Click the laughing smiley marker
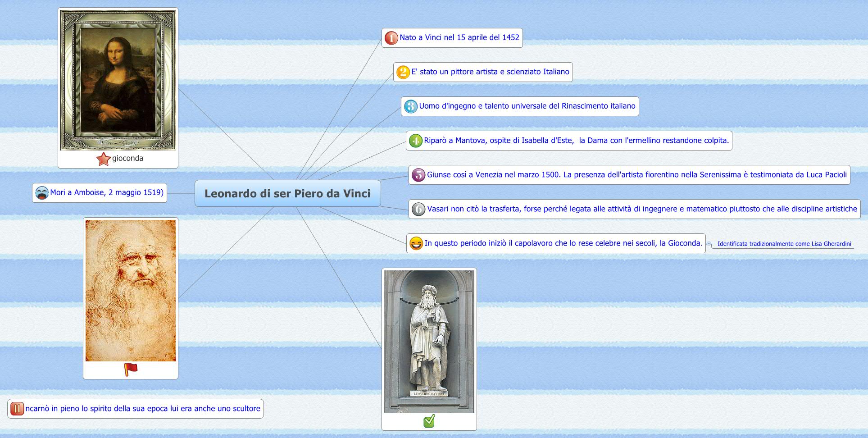This screenshot has width=868, height=438. click(416, 243)
